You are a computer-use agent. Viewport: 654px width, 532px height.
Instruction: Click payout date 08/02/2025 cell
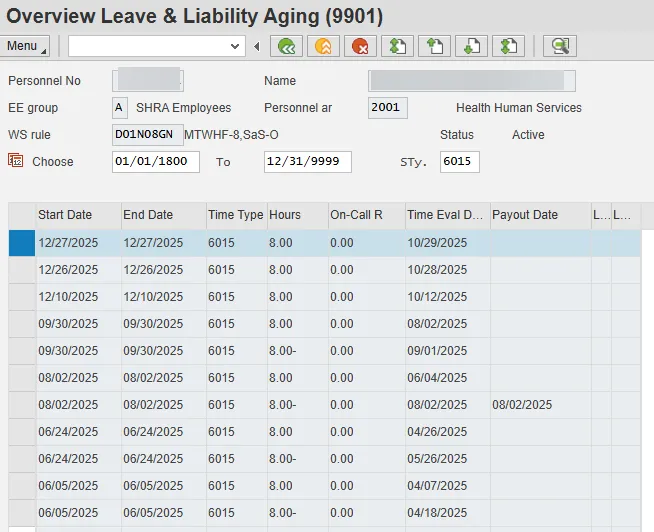coord(539,405)
